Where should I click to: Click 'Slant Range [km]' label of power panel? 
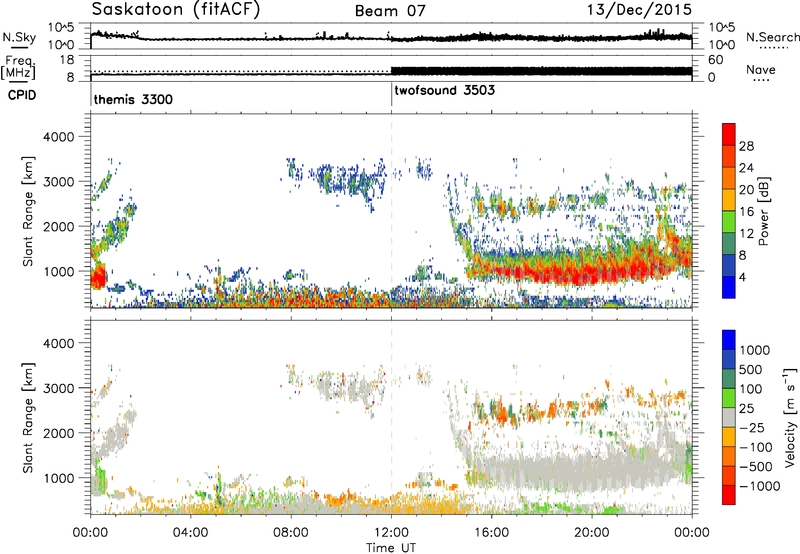28,211
